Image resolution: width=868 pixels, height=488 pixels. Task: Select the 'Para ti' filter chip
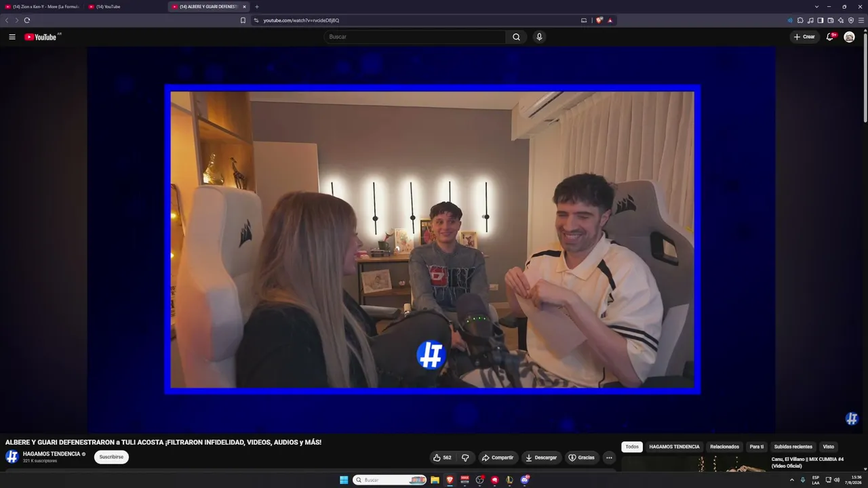click(757, 447)
